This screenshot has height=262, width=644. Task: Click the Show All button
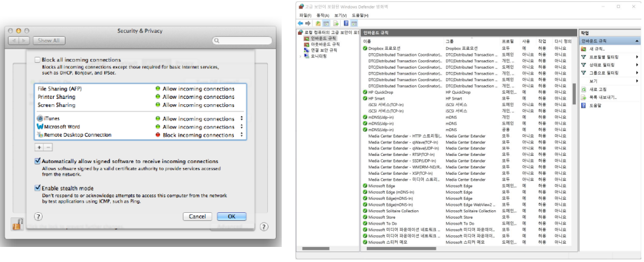tap(49, 41)
